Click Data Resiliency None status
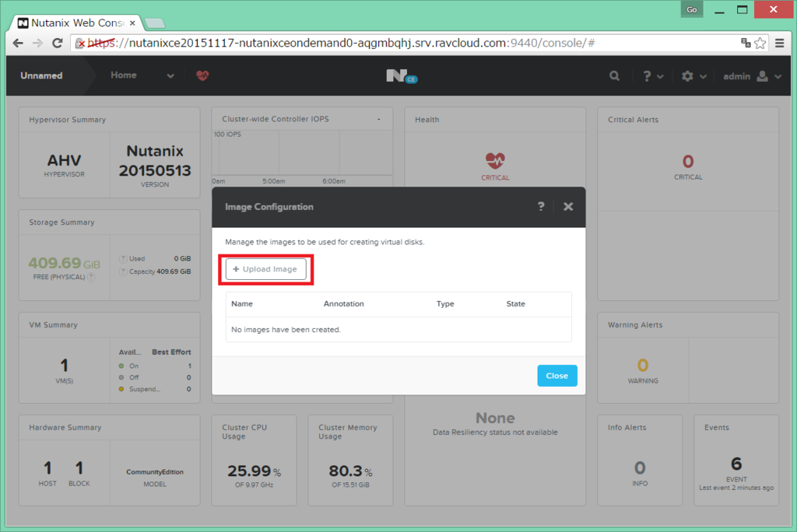The width and height of the screenshot is (797, 532). click(495, 418)
